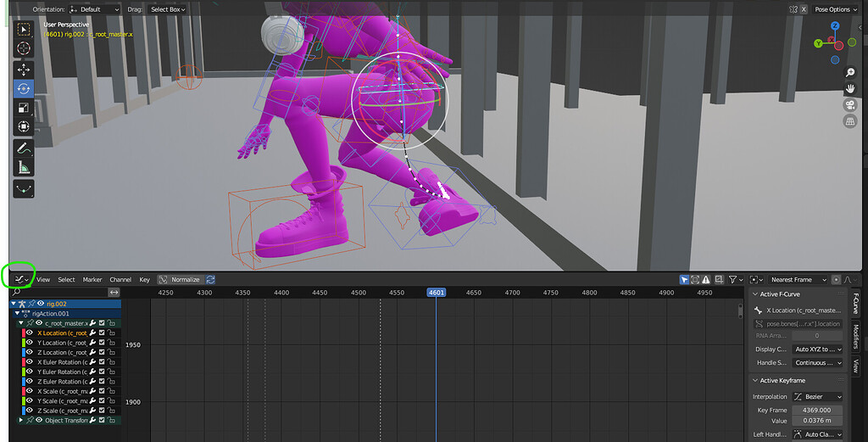The image size is (868, 442).
Task: Switch to the F-Curve sidebar tab
Action: (x=856, y=304)
